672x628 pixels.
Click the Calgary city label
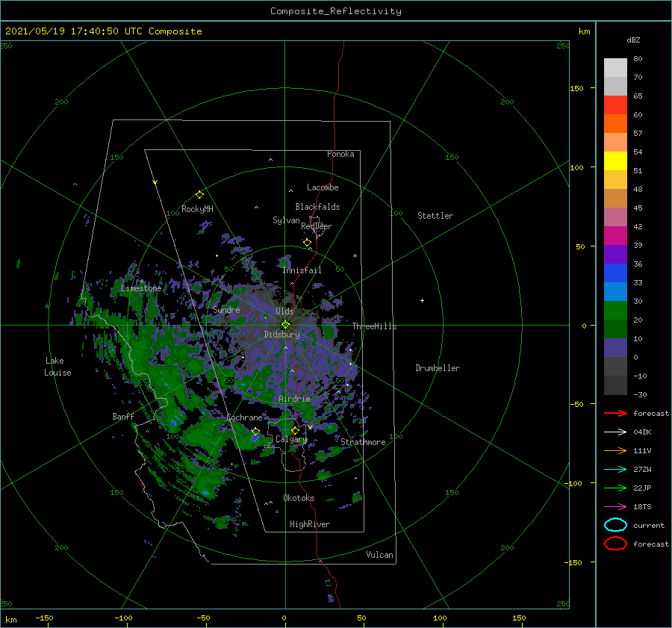[x=291, y=439]
